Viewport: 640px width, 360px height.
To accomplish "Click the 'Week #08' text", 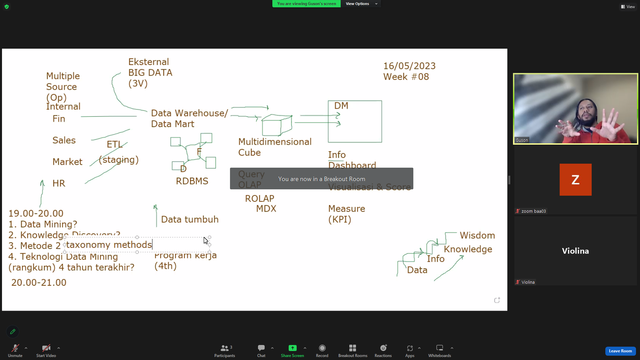I will (406, 77).
